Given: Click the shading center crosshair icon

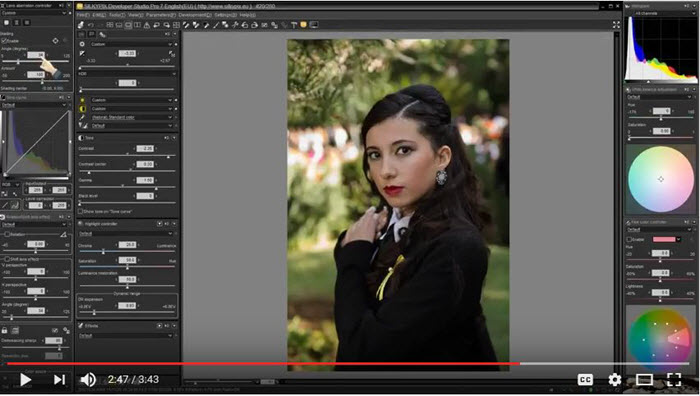Looking at the screenshot, I should point(55,41).
